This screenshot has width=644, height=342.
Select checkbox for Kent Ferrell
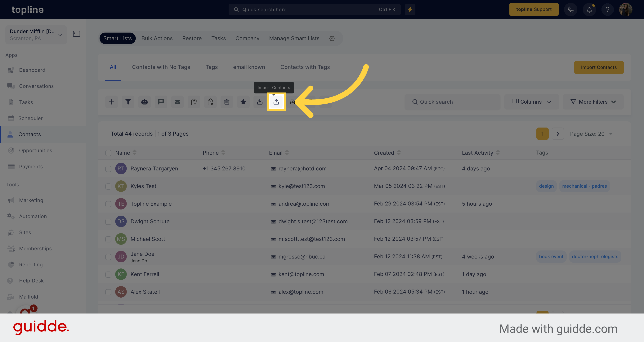point(108,275)
